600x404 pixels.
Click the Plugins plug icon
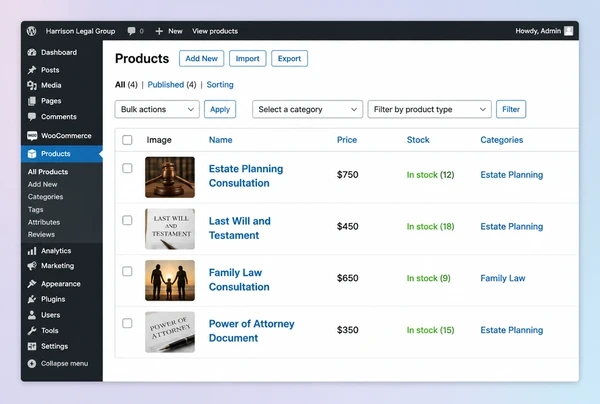tap(32, 299)
